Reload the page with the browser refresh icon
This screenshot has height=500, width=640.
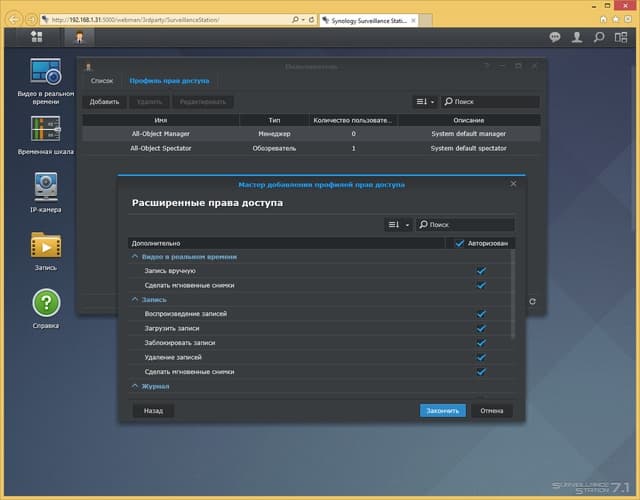click(311, 20)
